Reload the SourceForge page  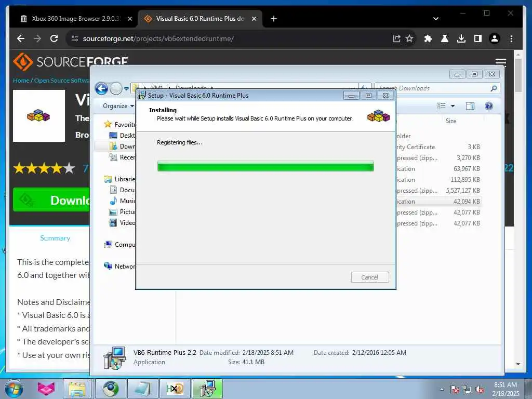click(x=54, y=38)
